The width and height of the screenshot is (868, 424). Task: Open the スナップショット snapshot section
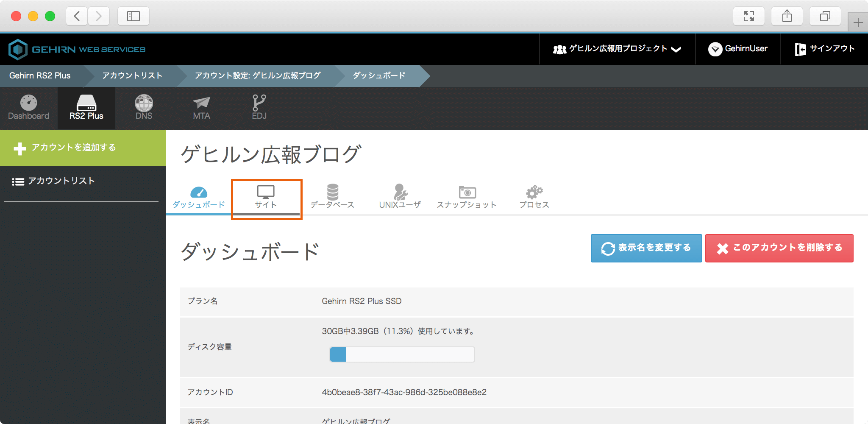tap(467, 196)
